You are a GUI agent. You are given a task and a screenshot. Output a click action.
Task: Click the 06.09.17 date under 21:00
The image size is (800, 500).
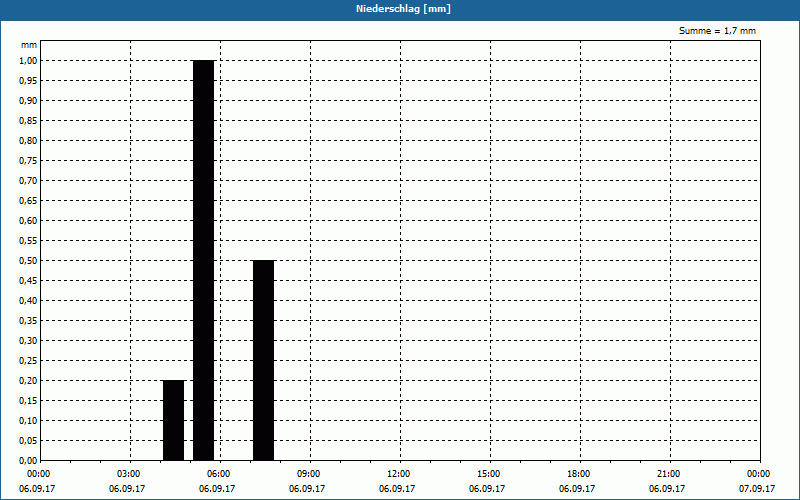[x=667, y=489]
